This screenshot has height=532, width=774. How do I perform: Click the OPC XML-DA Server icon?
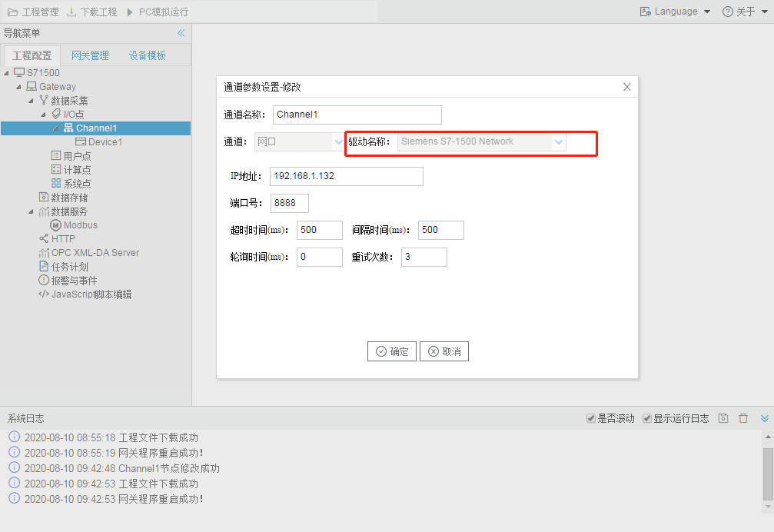coord(44,253)
